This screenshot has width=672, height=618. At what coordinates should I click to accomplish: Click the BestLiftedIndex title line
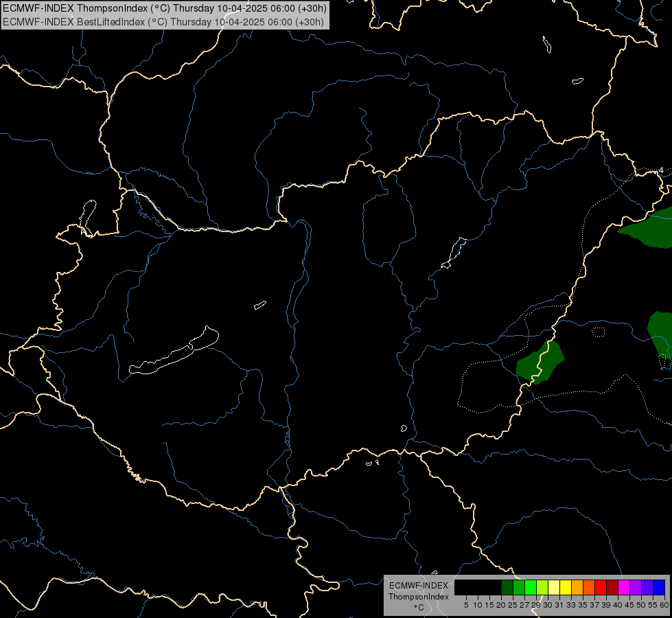pyautogui.click(x=163, y=22)
